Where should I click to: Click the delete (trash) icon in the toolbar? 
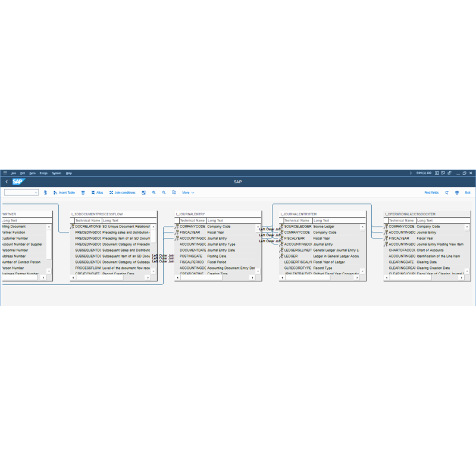coord(82,192)
